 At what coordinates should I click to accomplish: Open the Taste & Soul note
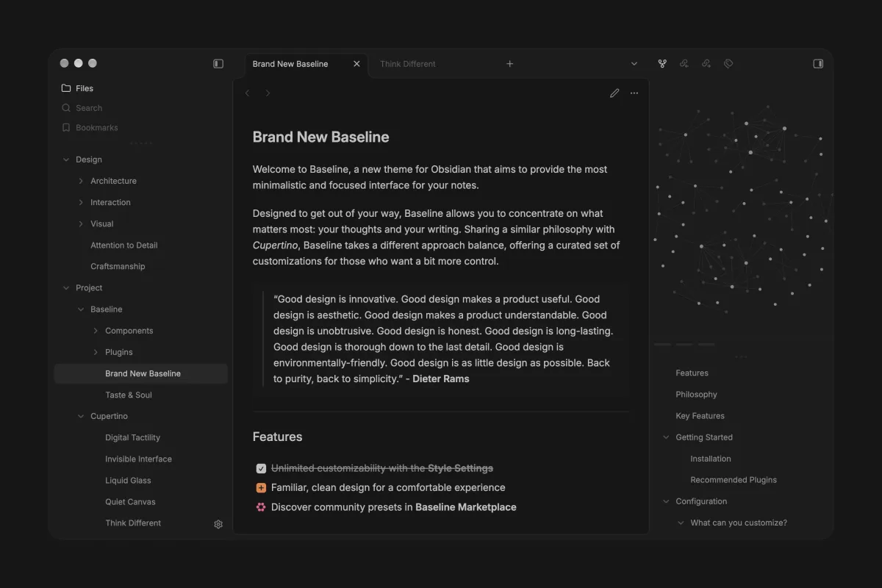pos(129,395)
